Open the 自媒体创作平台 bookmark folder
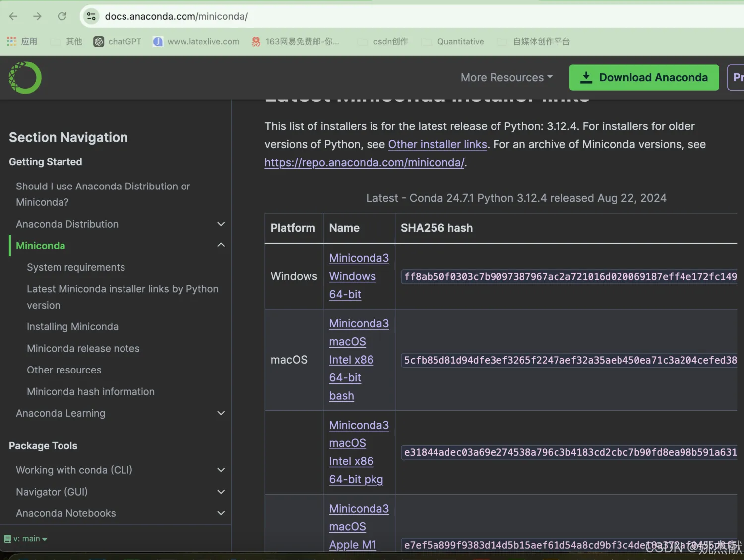The height and width of the screenshot is (560, 744). [x=534, y=42]
